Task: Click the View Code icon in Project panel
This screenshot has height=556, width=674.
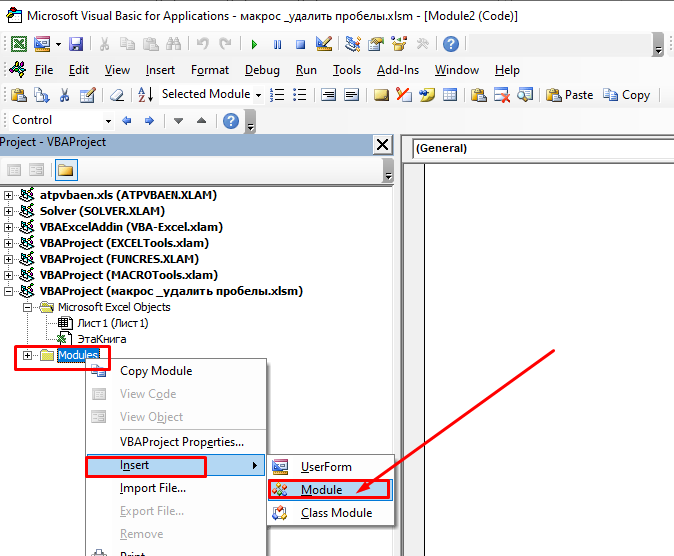Action: point(14,170)
